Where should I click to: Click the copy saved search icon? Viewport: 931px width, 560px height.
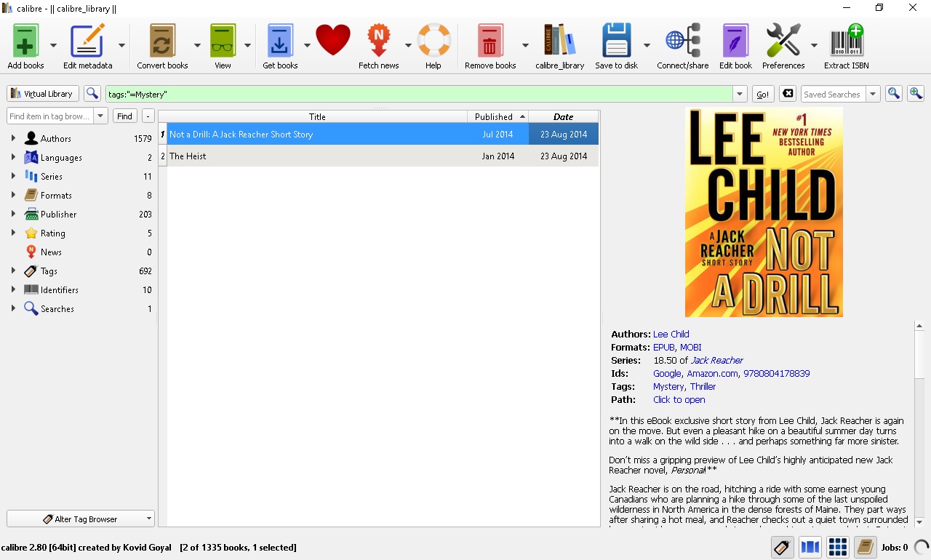[894, 94]
